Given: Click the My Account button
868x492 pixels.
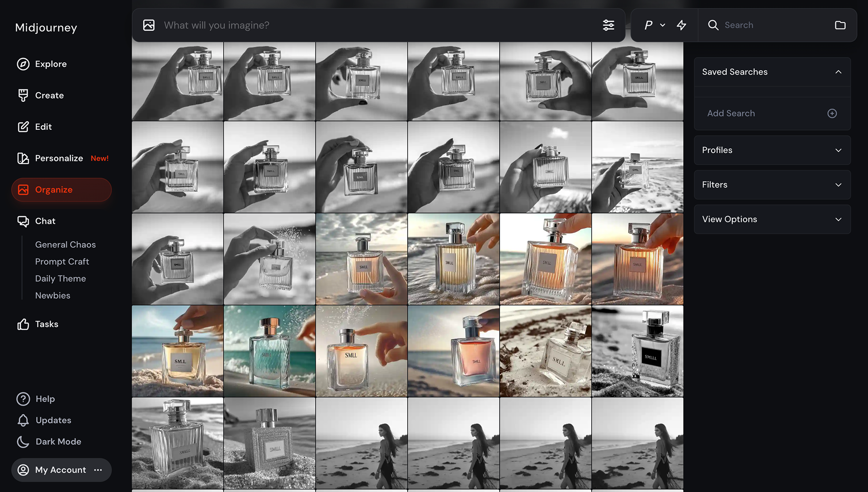Looking at the screenshot, I should click(x=61, y=470).
